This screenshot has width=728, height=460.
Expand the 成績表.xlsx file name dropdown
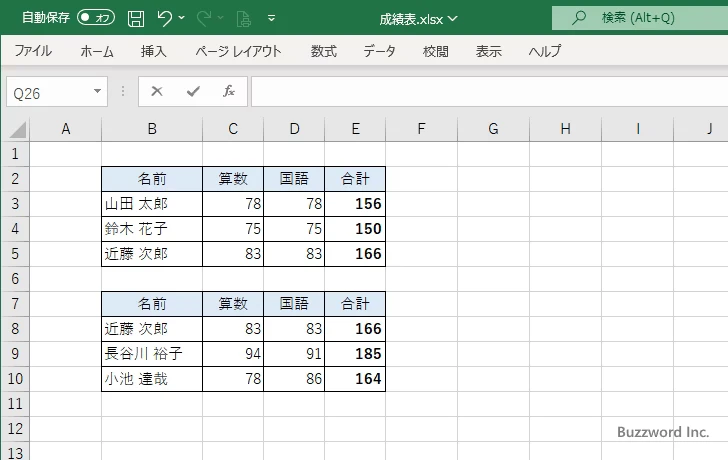(454, 18)
